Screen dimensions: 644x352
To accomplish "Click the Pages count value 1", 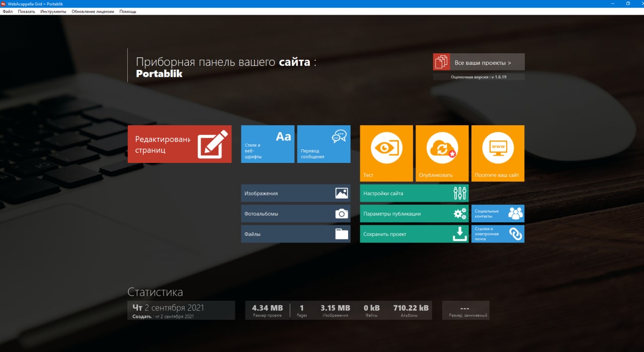I will pos(302,308).
